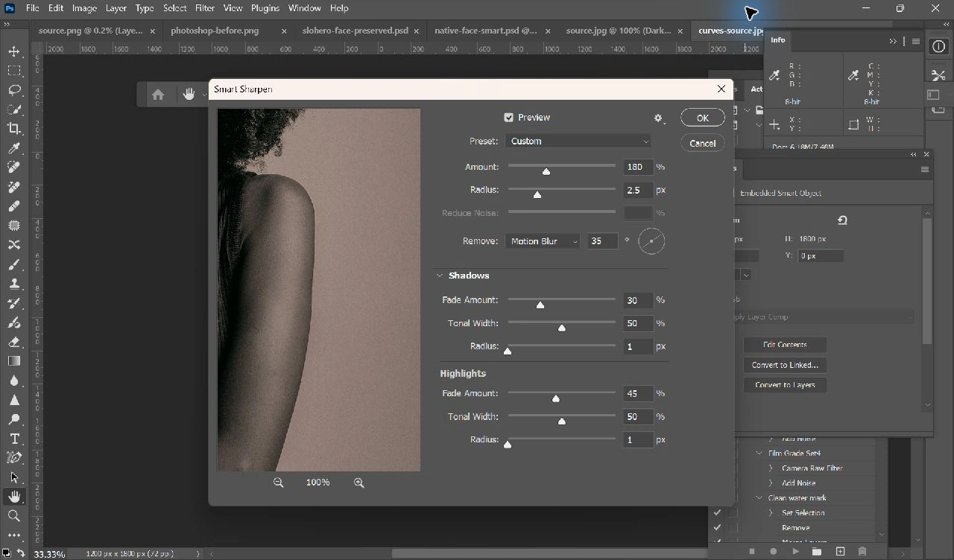Click Convert to Layers button

click(786, 385)
